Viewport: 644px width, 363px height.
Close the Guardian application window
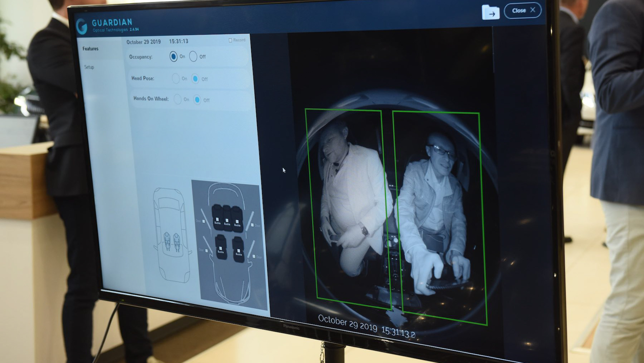pos(523,10)
